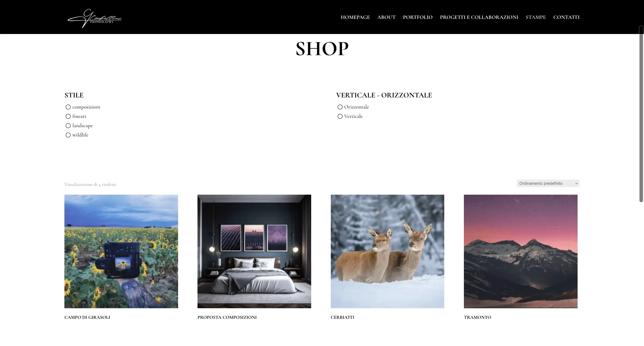Image resolution: width=644 pixels, height=346 pixels.
Task: Open the Stampe menu item
Action: pos(536,17)
